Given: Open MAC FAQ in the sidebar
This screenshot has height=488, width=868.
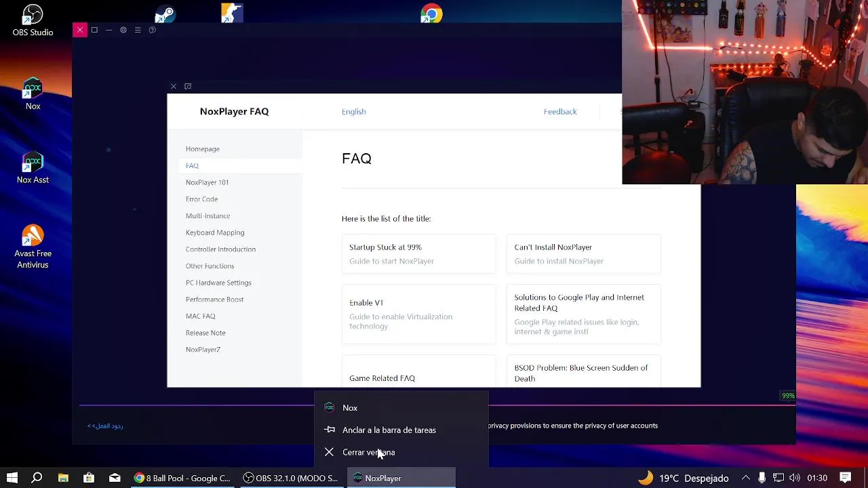Looking at the screenshot, I should [x=201, y=316].
